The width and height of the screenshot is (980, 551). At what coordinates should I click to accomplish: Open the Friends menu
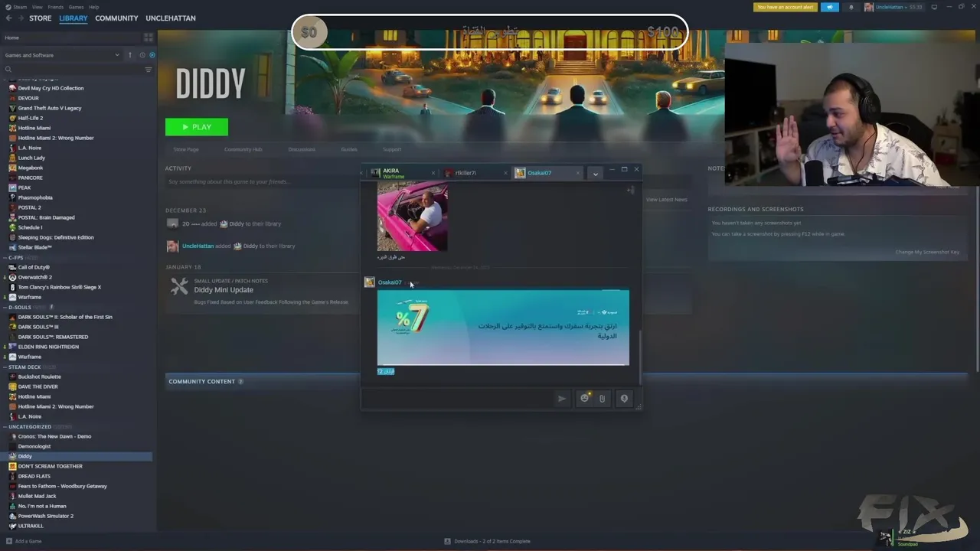point(56,7)
